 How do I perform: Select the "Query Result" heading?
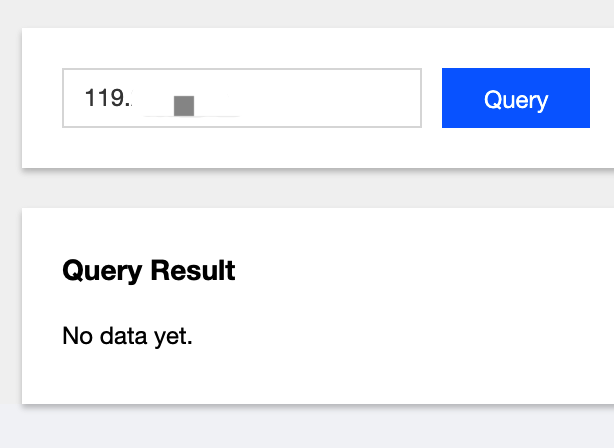click(x=149, y=270)
